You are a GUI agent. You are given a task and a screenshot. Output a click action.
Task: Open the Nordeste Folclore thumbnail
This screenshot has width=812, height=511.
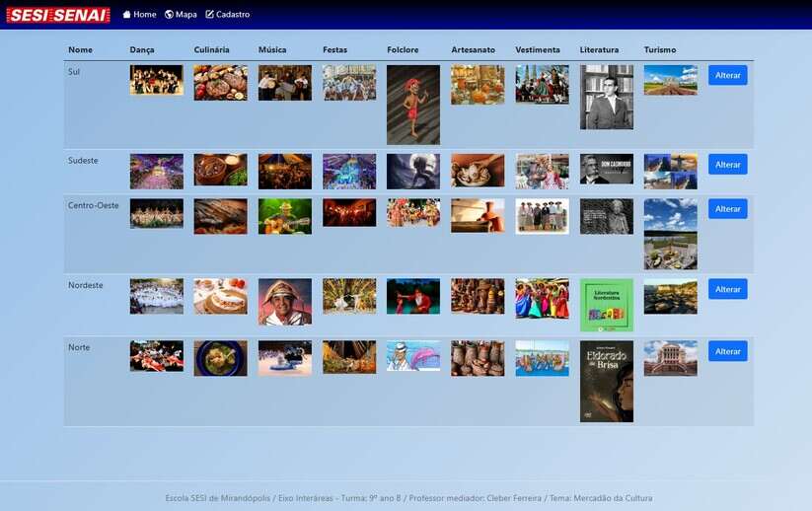coord(413,296)
